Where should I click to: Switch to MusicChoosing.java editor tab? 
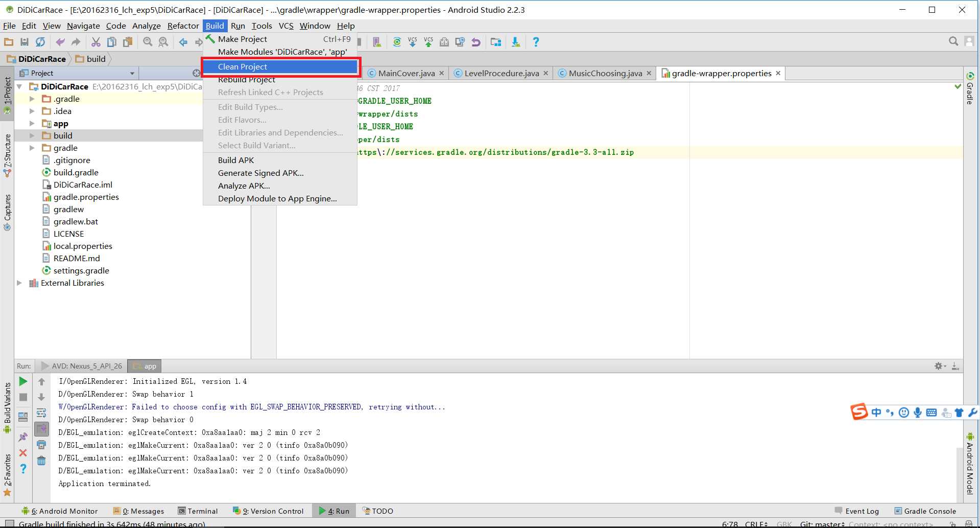pos(605,73)
